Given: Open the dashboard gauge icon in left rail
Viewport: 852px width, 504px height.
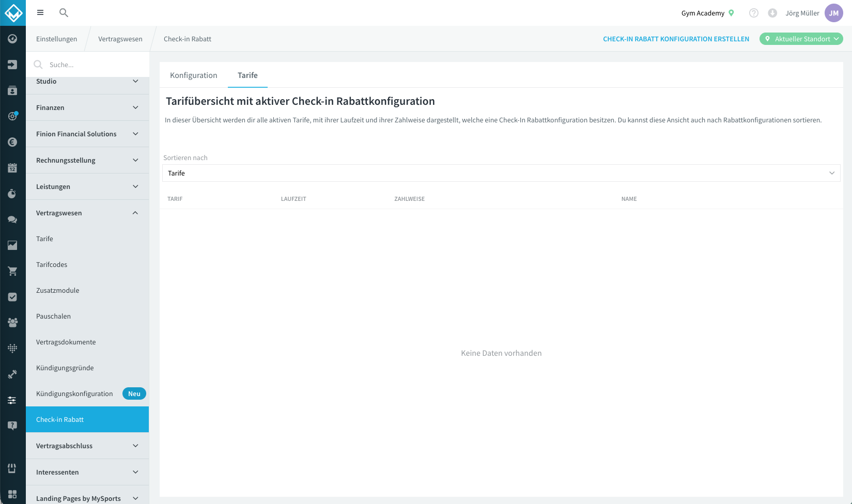Looking at the screenshot, I should 12,39.
